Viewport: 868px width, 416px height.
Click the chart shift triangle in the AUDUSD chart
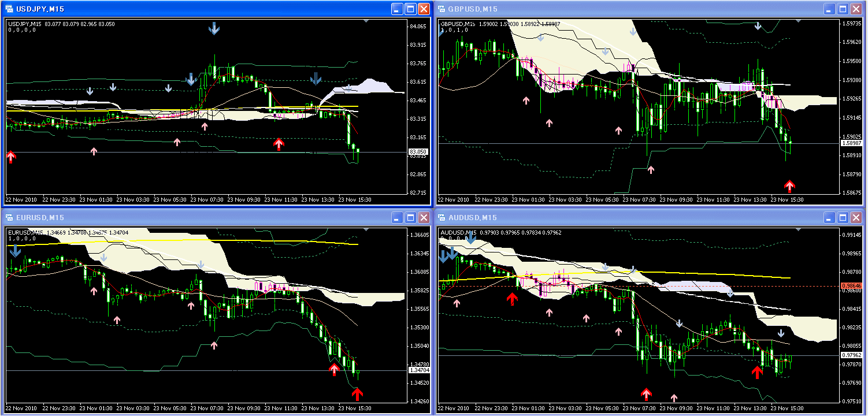pos(798,229)
